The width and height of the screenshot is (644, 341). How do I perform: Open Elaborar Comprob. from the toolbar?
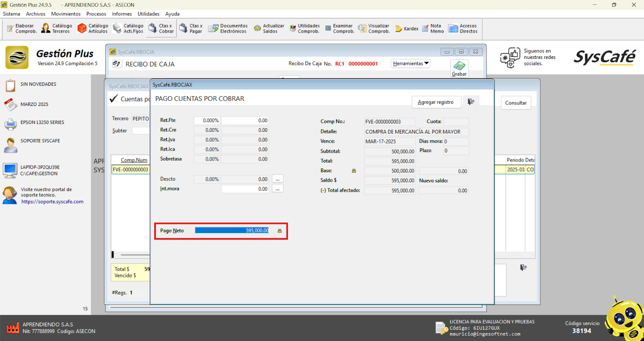22,29
